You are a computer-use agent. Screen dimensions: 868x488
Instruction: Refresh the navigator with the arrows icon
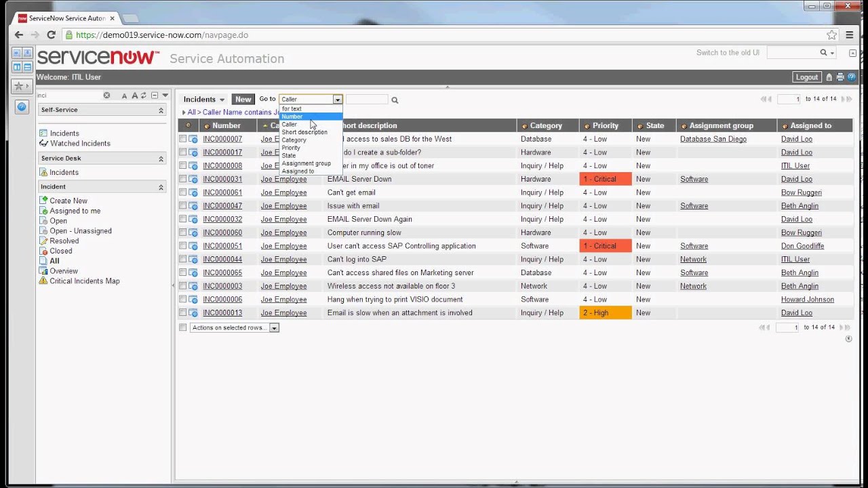(x=144, y=96)
